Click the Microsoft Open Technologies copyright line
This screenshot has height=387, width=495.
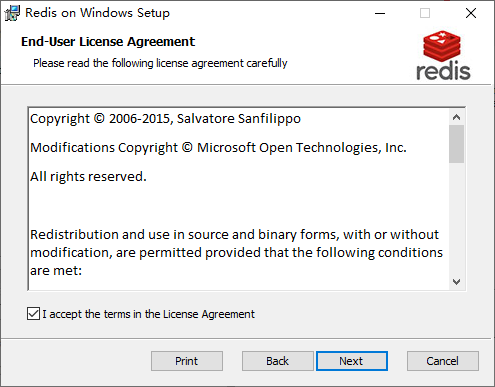(x=218, y=148)
